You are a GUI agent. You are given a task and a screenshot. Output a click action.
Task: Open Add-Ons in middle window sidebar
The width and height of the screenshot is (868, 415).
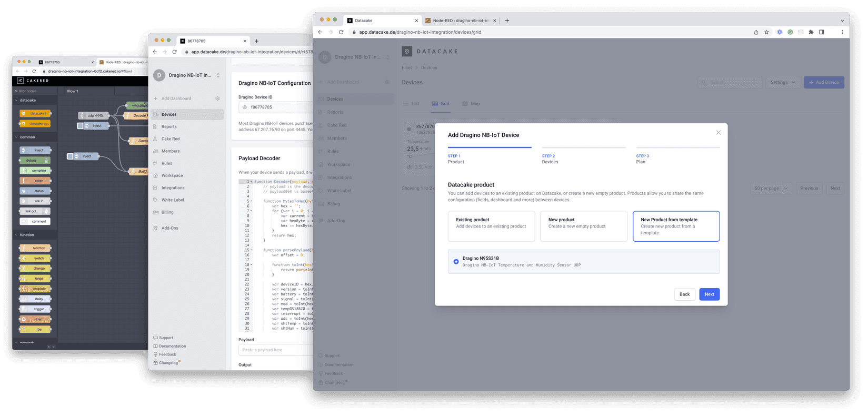pyautogui.click(x=187, y=228)
